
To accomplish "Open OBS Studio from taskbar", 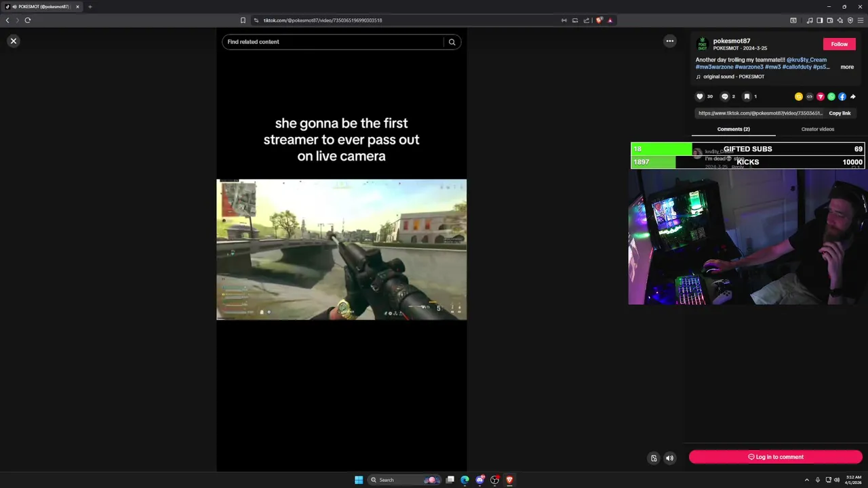I will point(495,480).
